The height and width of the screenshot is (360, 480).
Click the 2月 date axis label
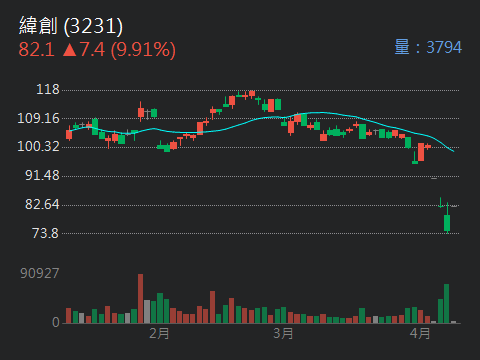[x=159, y=333]
